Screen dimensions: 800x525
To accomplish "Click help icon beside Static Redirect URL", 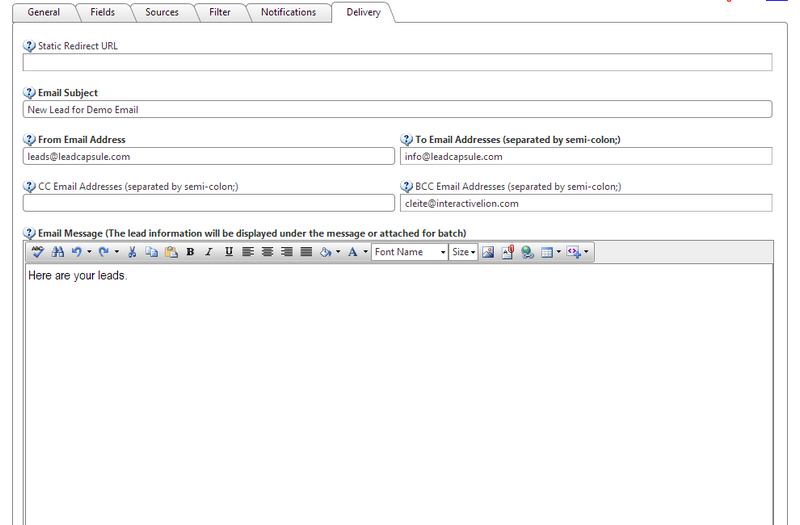I will pos(29,46).
